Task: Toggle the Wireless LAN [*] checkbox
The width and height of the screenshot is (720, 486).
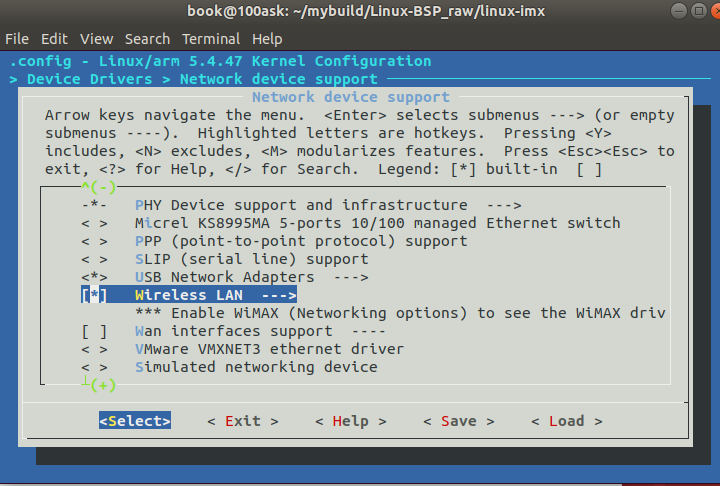Action: pos(94,295)
